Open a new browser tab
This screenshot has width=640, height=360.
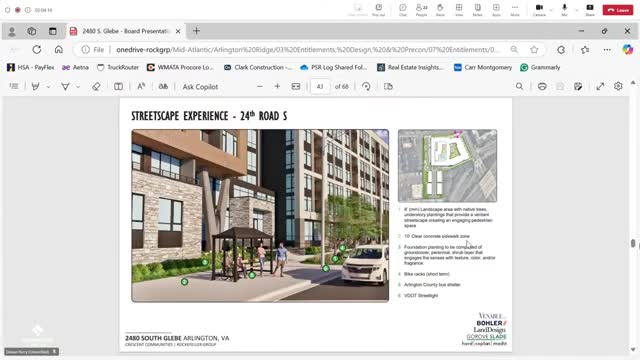pos(196,31)
